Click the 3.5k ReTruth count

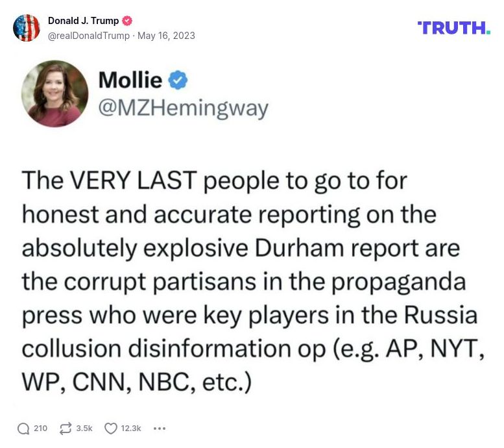pos(84,429)
